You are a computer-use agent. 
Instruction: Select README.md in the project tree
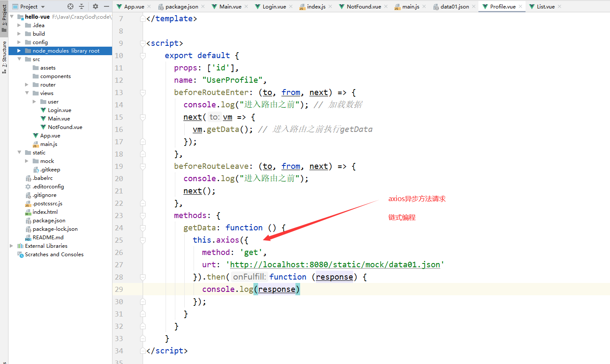coord(45,238)
